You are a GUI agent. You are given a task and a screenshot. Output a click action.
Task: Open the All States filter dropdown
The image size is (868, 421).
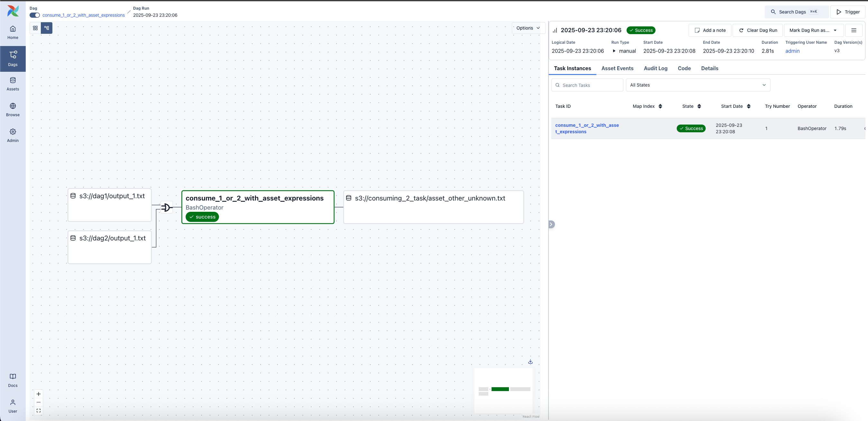coord(698,85)
